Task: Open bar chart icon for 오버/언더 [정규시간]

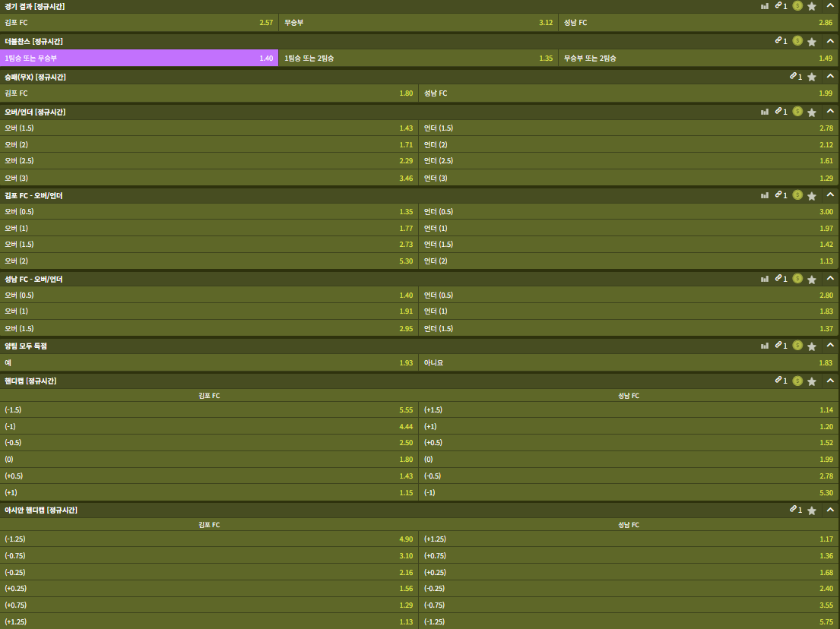Action: tap(764, 112)
